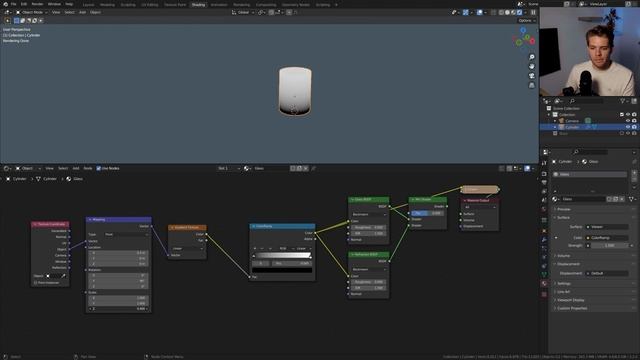This screenshot has width=640, height=360.
Task: Click the ColorRamp gradient bar
Action: coord(282,256)
